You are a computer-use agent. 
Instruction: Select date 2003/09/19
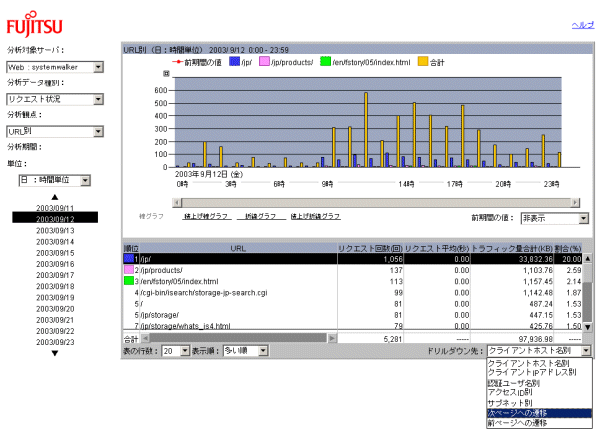tap(55, 297)
